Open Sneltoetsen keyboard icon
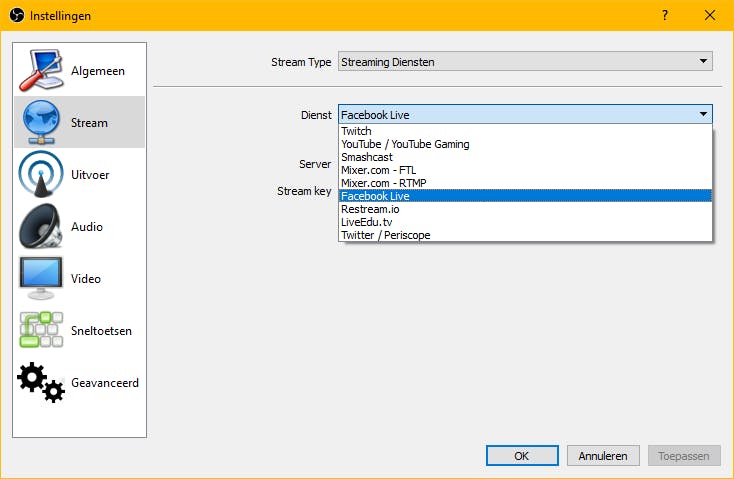 coord(41,330)
